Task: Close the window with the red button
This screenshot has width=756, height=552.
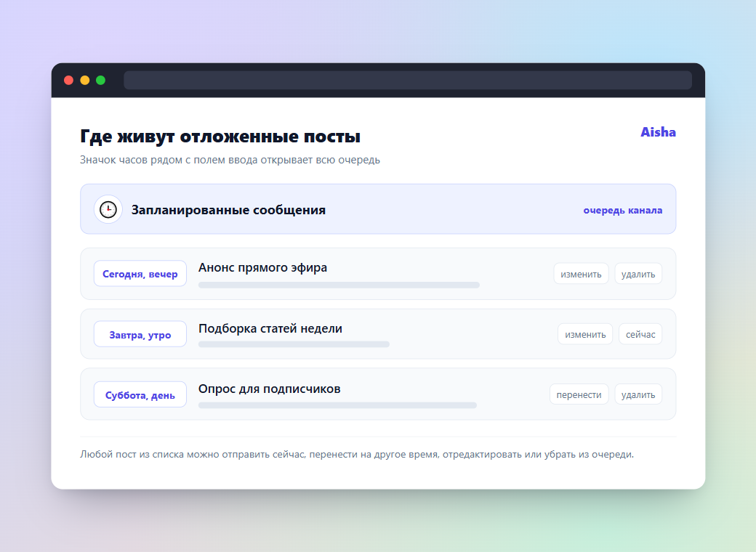Action: coord(69,81)
